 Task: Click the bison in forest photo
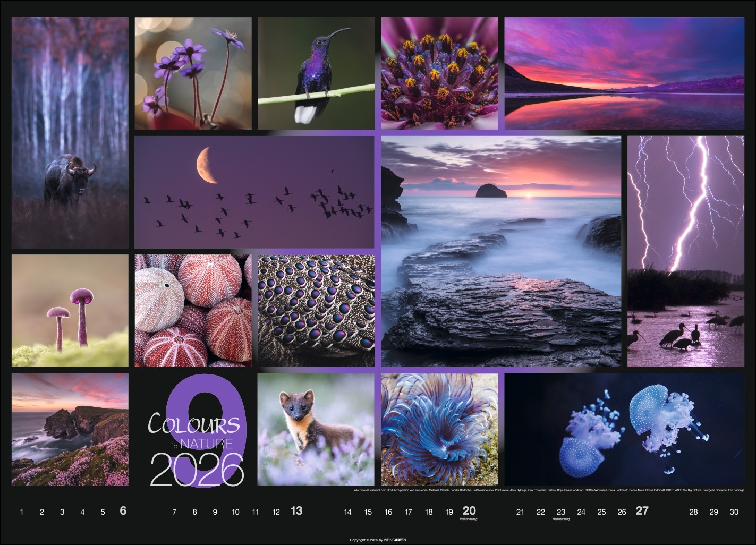tap(70, 133)
